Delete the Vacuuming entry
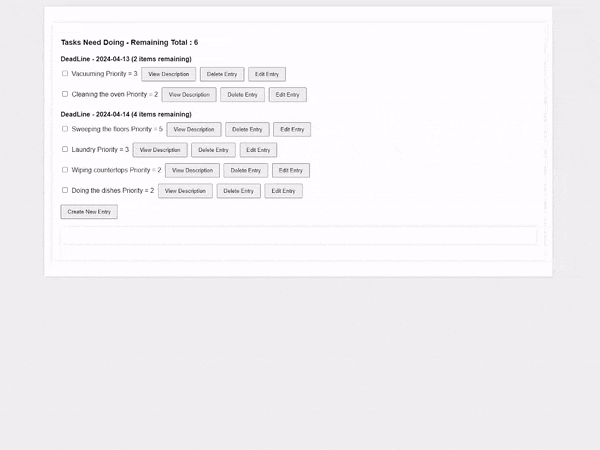Image resolution: width=600 pixels, height=450 pixels. coord(222,74)
